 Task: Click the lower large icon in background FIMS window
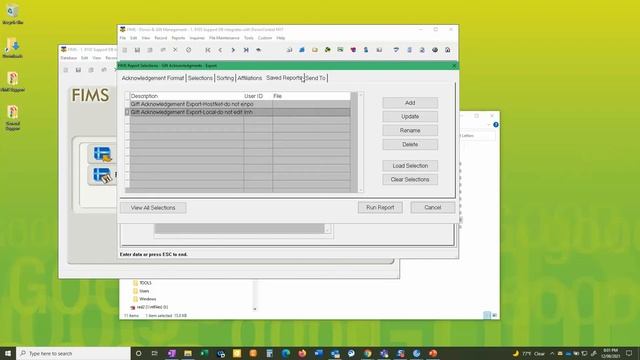coord(102,175)
